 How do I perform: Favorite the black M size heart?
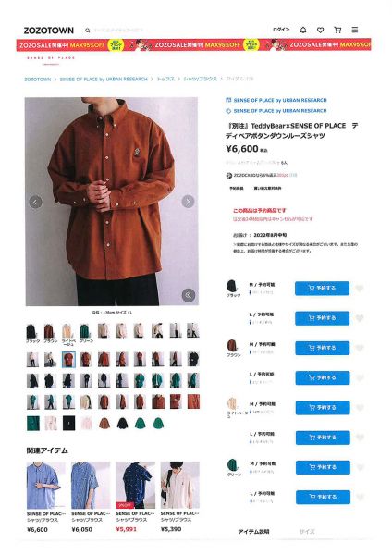tap(360, 288)
